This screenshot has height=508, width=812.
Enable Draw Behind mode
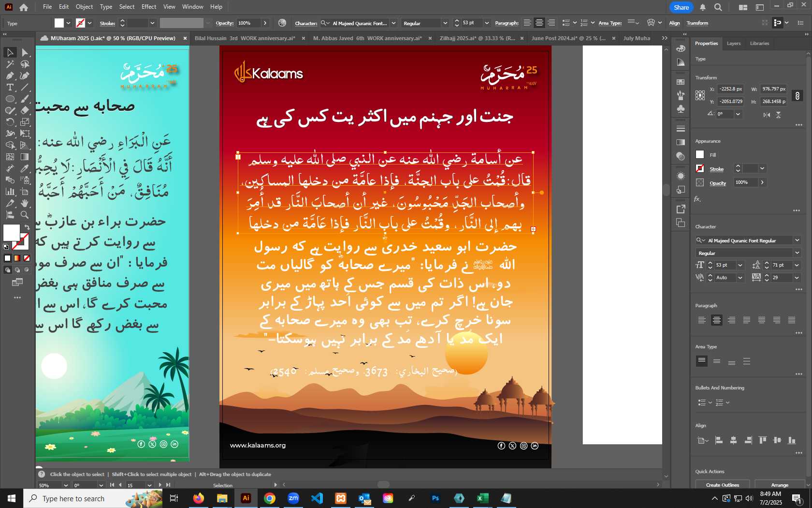(17, 270)
